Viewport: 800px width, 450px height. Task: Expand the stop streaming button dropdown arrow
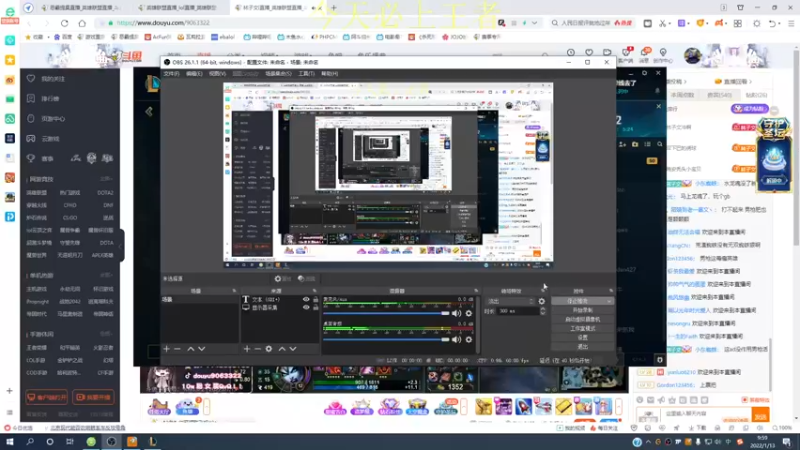click(609, 300)
